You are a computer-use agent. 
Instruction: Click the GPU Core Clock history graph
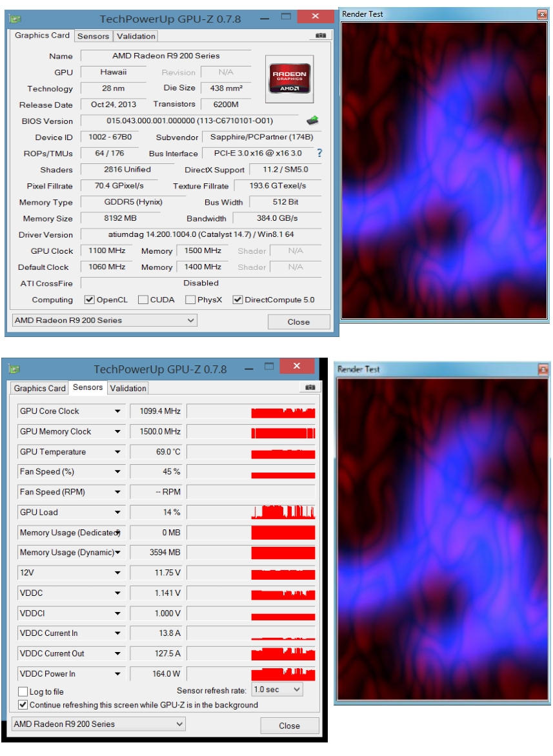pos(251,411)
